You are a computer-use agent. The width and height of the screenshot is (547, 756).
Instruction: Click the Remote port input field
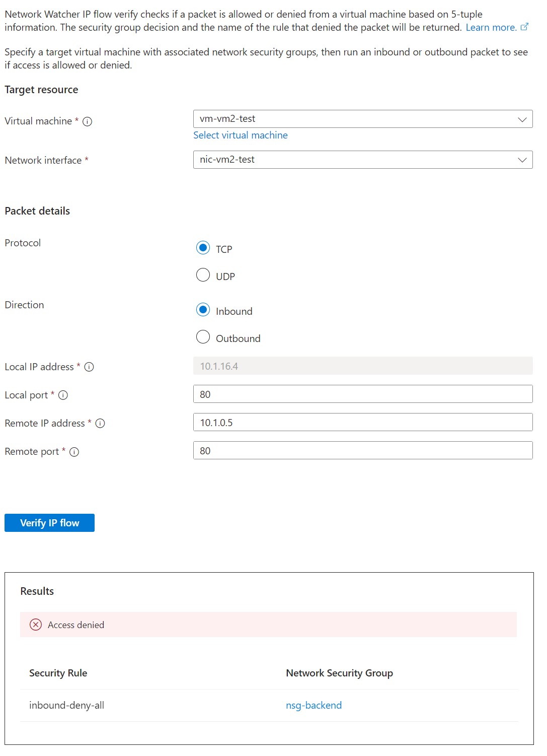pyautogui.click(x=363, y=450)
